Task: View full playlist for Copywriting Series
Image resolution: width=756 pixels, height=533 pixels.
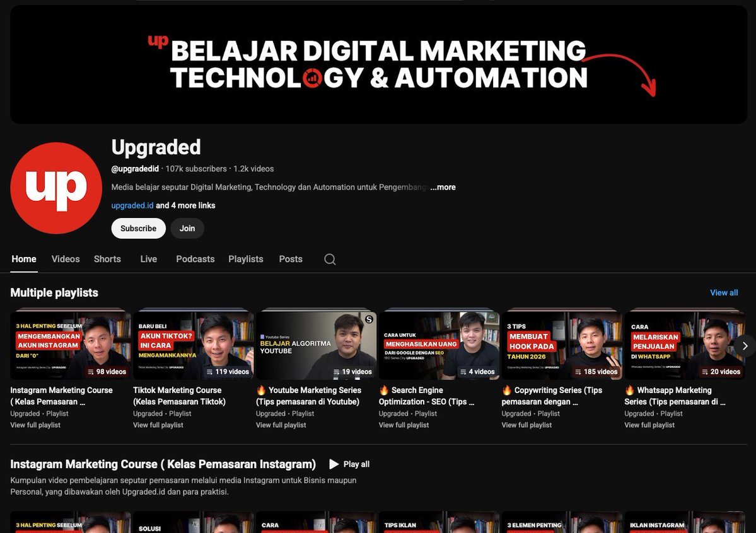Action: (526, 425)
